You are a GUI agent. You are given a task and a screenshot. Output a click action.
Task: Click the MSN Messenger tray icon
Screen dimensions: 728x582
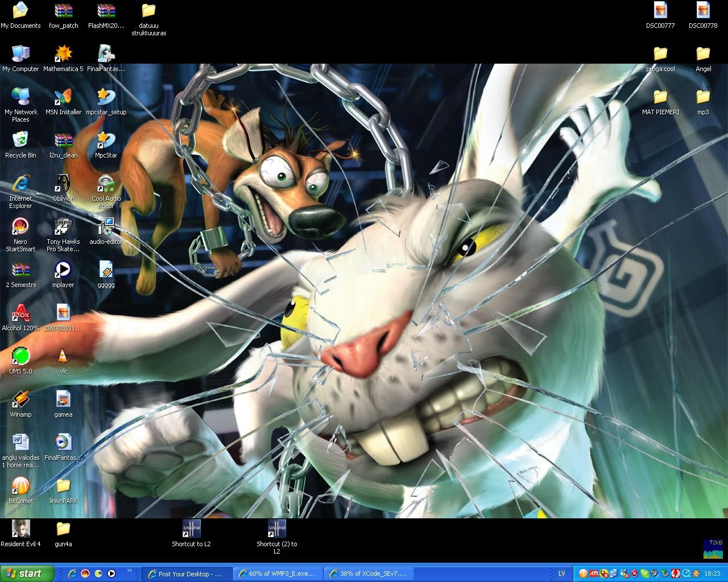pos(624,573)
